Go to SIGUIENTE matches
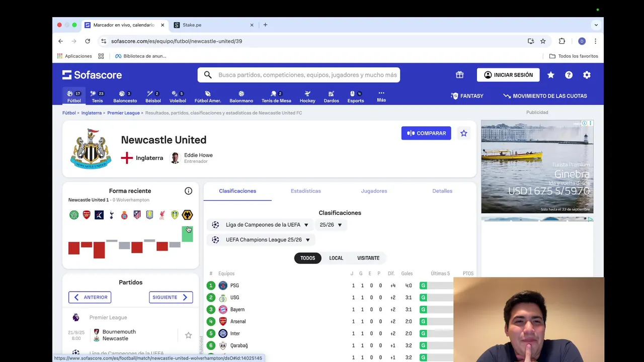644x362 pixels. (x=171, y=297)
